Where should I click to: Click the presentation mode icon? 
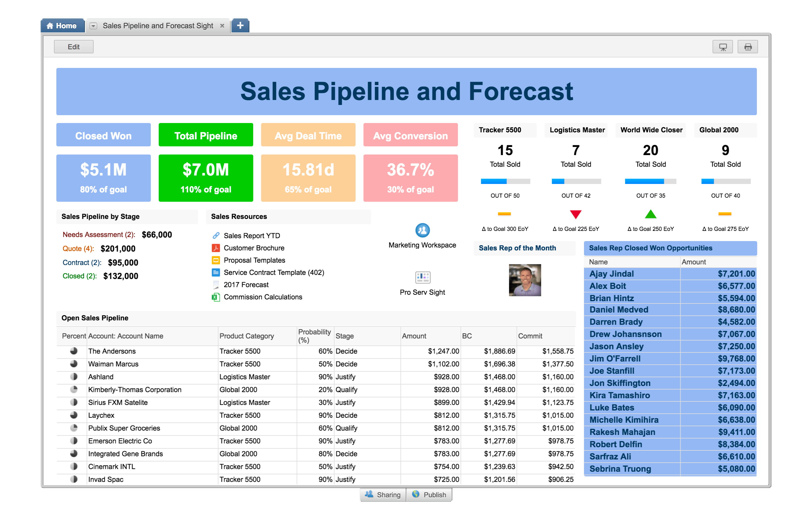722,47
